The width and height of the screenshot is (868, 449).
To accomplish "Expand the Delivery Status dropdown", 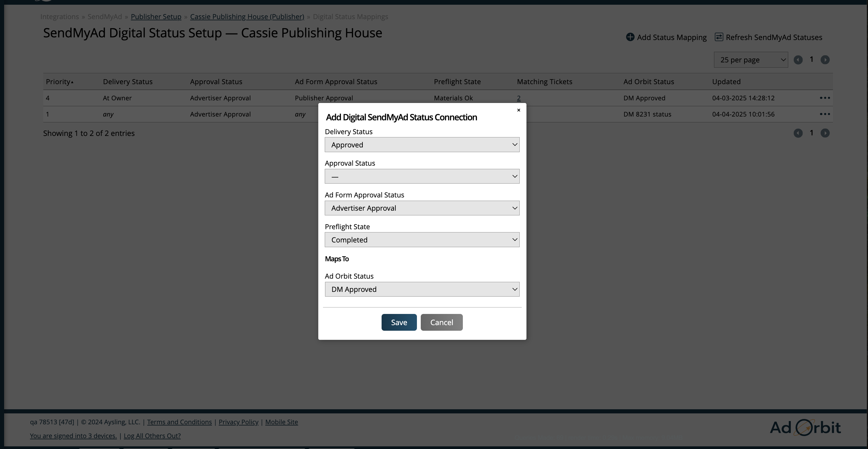I will pos(422,145).
